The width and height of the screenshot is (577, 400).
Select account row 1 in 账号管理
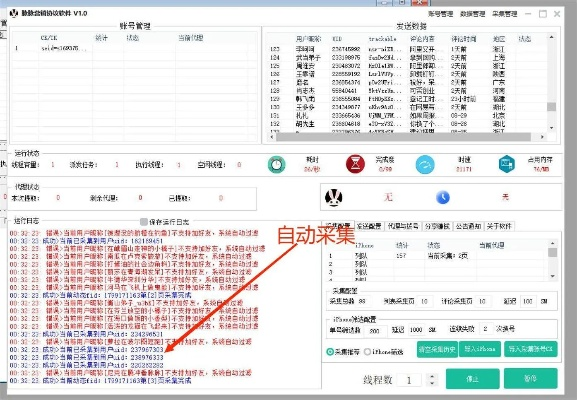(x=135, y=48)
